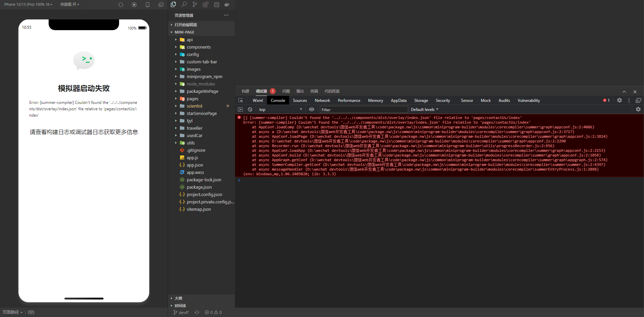
Task: Expand the components folder
Action: tap(201, 47)
